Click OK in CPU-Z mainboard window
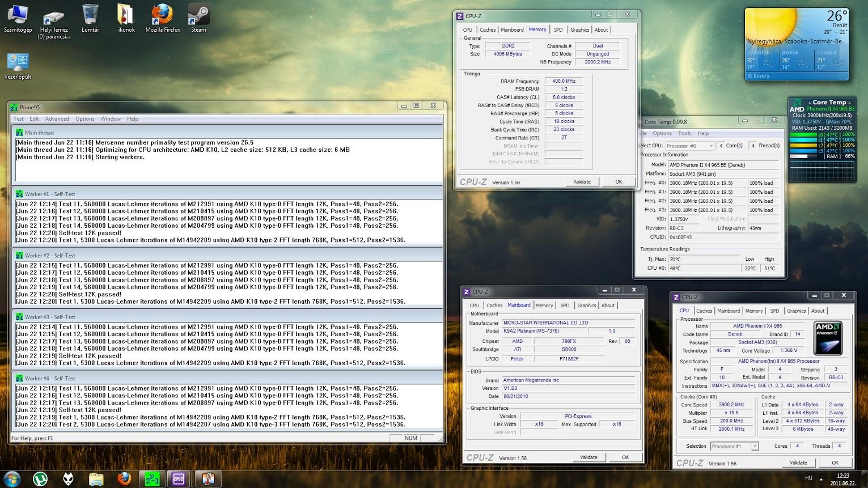Viewport: 868px width, 488px height. (x=625, y=457)
